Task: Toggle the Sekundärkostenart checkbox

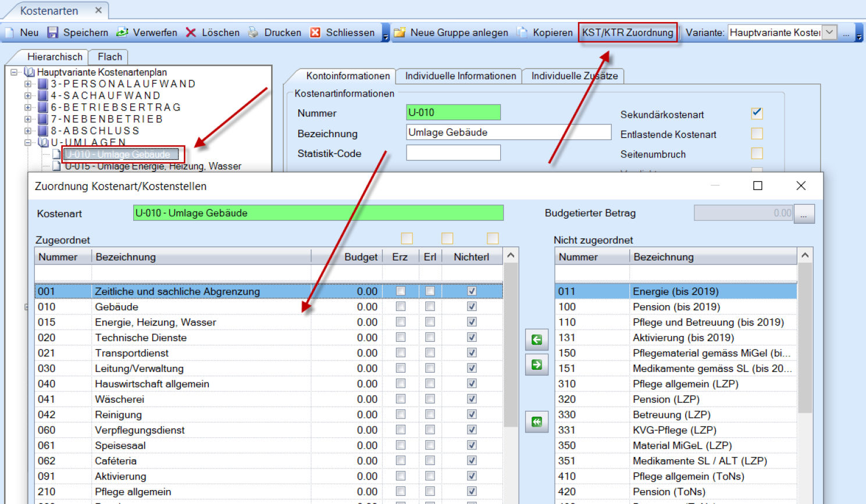Action: coord(757,113)
